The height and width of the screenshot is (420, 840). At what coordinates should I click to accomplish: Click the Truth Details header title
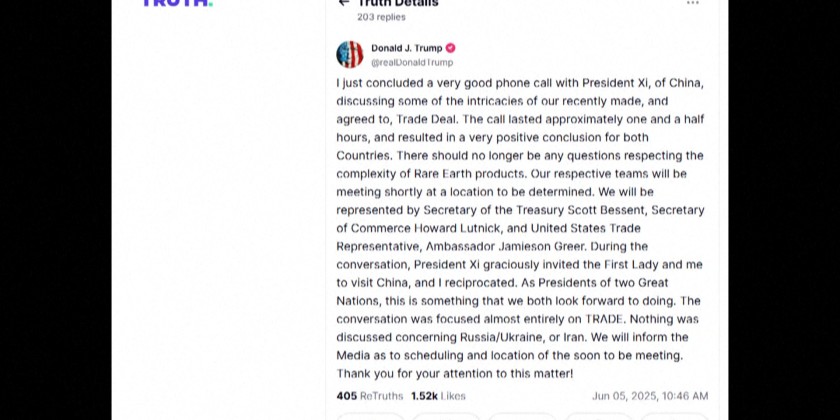click(398, 3)
